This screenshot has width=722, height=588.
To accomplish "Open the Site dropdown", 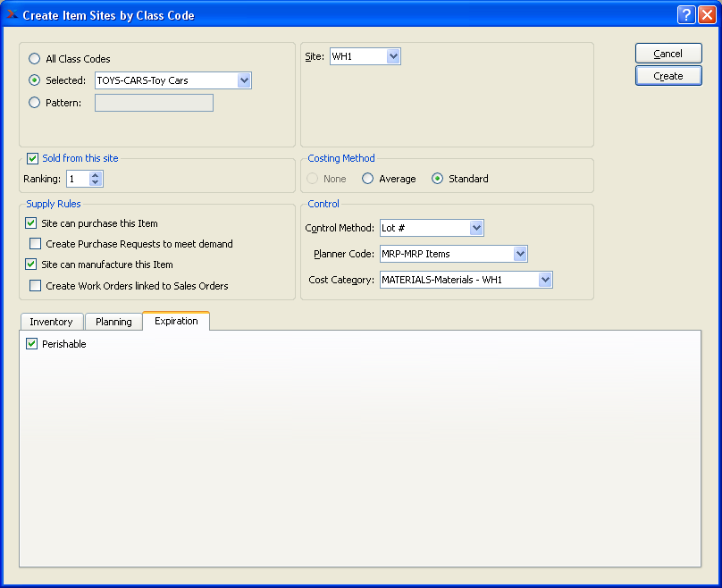I will [393, 57].
